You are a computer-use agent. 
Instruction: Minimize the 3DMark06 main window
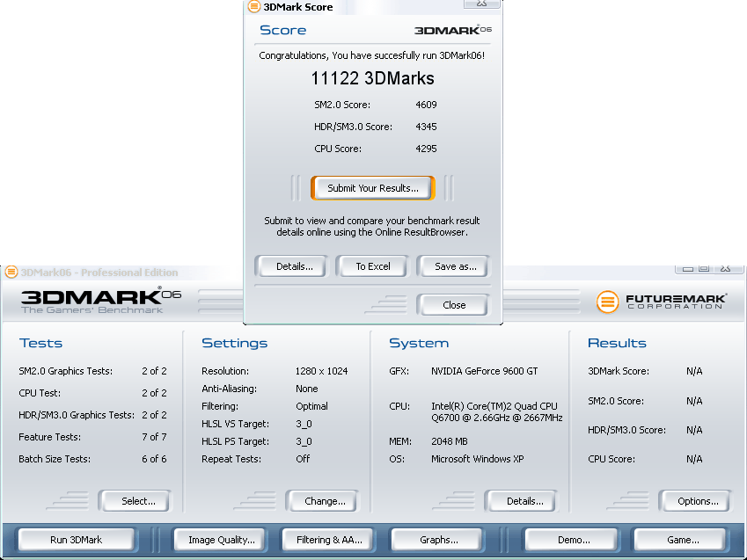coord(686,269)
